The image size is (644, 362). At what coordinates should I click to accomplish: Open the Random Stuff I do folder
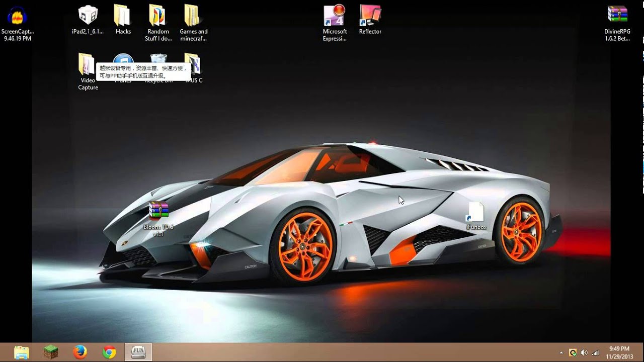pos(158,17)
